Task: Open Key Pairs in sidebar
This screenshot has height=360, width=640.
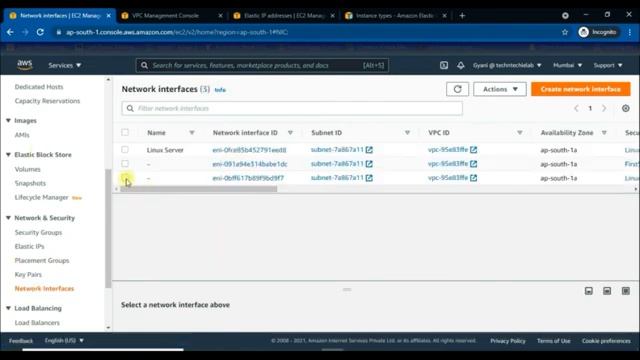Action: point(28,274)
